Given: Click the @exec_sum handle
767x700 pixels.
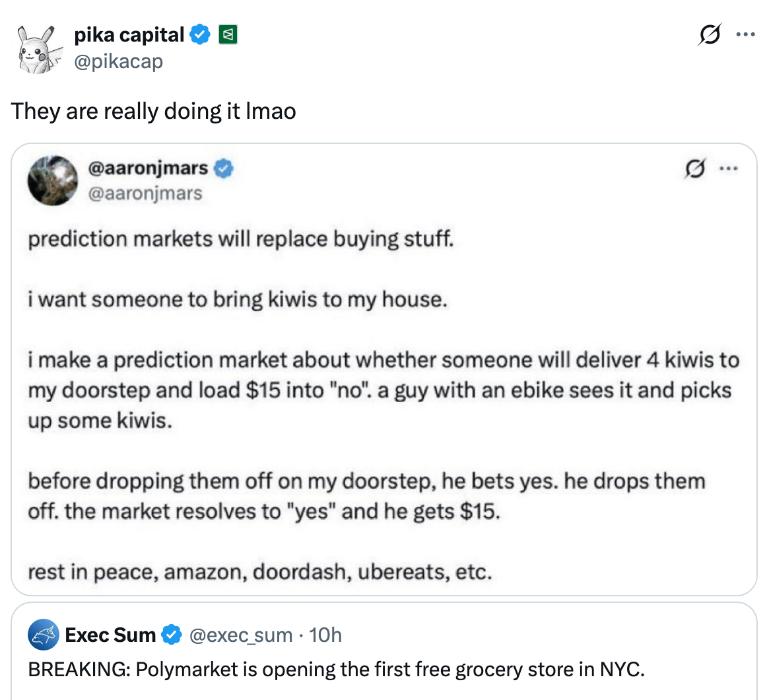Looking at the screenshot, I should (x=240, y=635).
